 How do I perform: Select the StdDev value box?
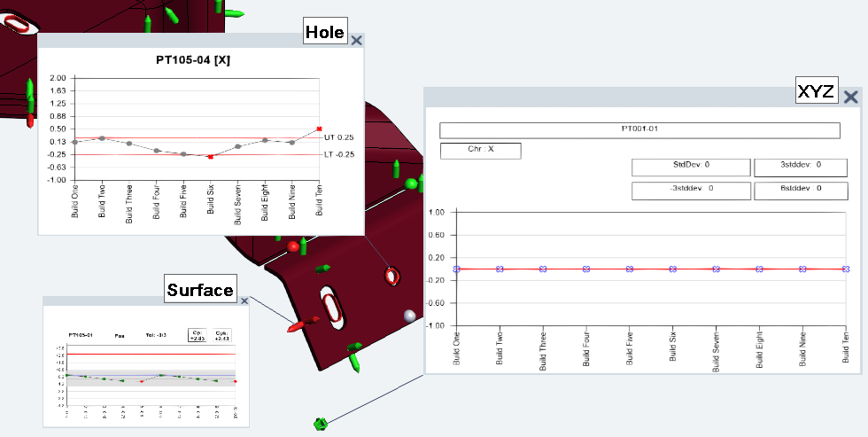pyautogui.click(x=690, y=166)
